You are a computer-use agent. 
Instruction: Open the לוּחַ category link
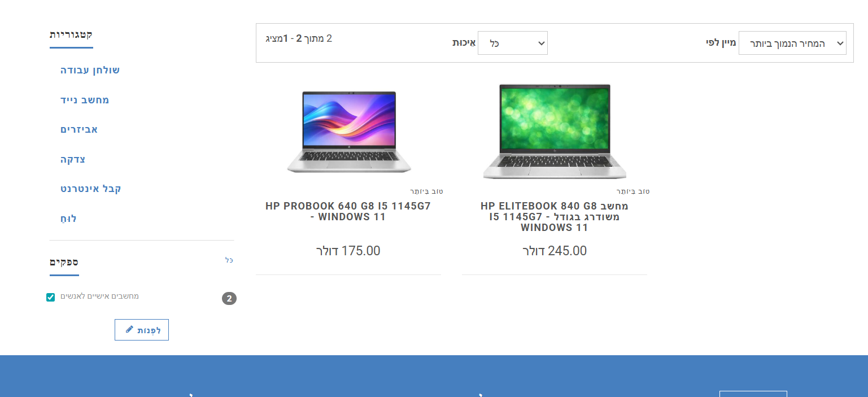coord(68,219)
